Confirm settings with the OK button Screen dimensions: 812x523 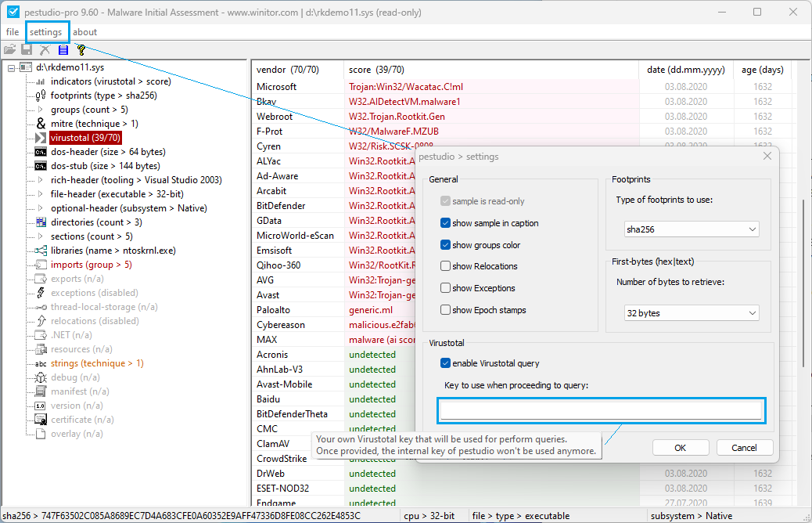[x=680, y=447]
